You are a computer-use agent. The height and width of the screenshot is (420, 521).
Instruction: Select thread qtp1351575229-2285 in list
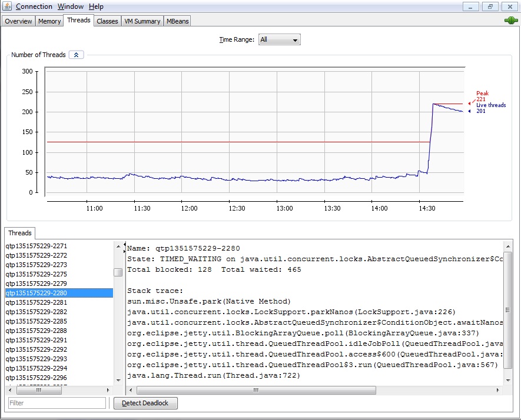coord(36,321)
